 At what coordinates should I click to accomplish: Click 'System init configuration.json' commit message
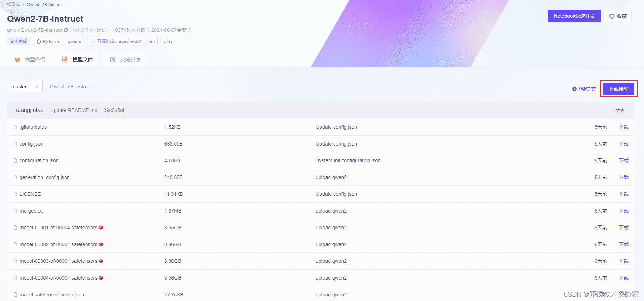coord(348,160)
